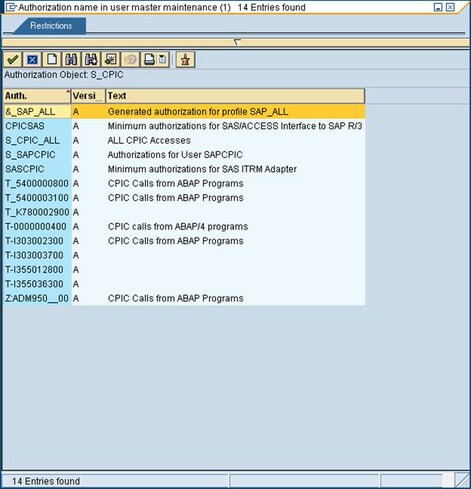The image size is (471, 489).
Task: Close the search help dialog window
Action: pyautogui.click(x=450, y=7)
